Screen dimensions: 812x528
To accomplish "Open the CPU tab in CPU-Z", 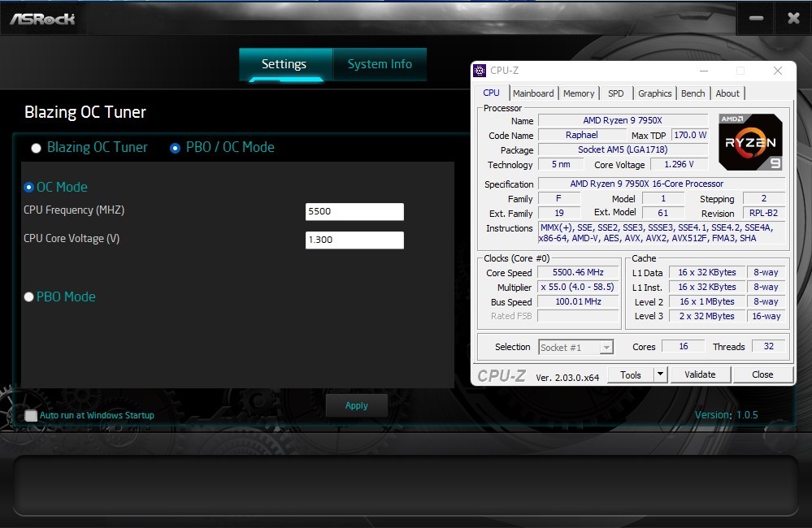I will click(x=492, y=93).
